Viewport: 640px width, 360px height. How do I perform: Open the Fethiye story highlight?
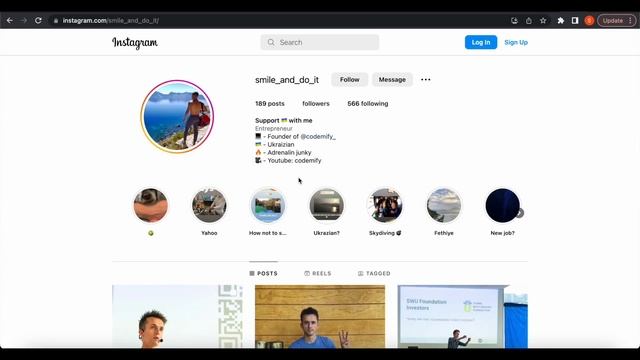pyautogui.click(x=444, y=205)
